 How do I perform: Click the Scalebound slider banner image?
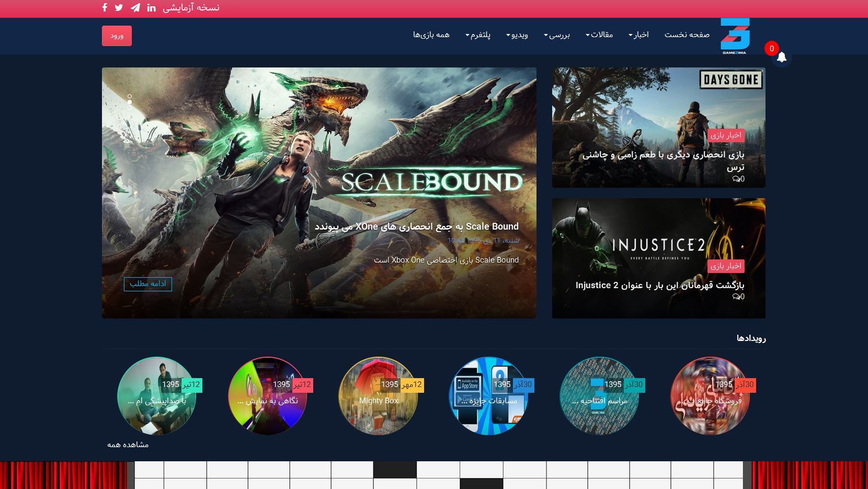(x=319, y=193)
